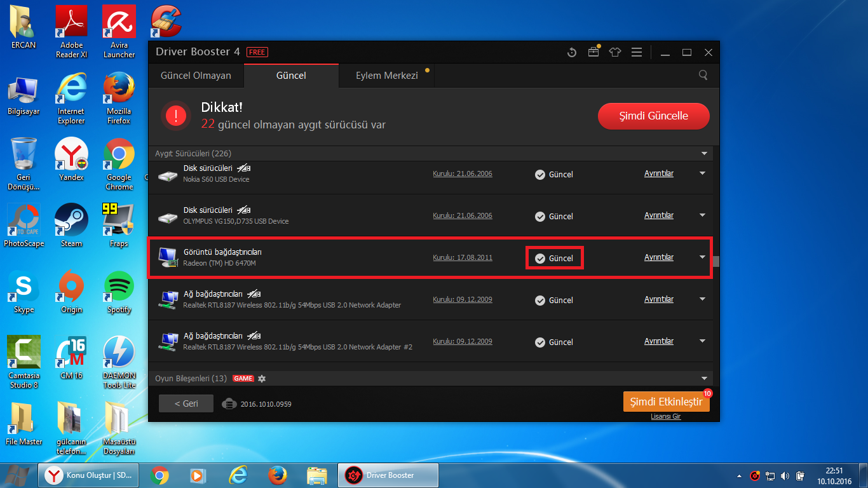Open the Driver Booster hamburger menu
The height and width of the screenshot is (488, 868).
tap(636, 52)
